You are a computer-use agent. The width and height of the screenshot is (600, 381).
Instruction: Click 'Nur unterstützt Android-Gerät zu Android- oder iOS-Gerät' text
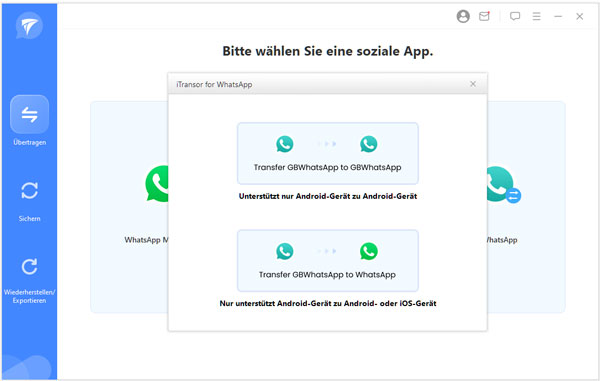pyautogui.click(x=328, y=303)
